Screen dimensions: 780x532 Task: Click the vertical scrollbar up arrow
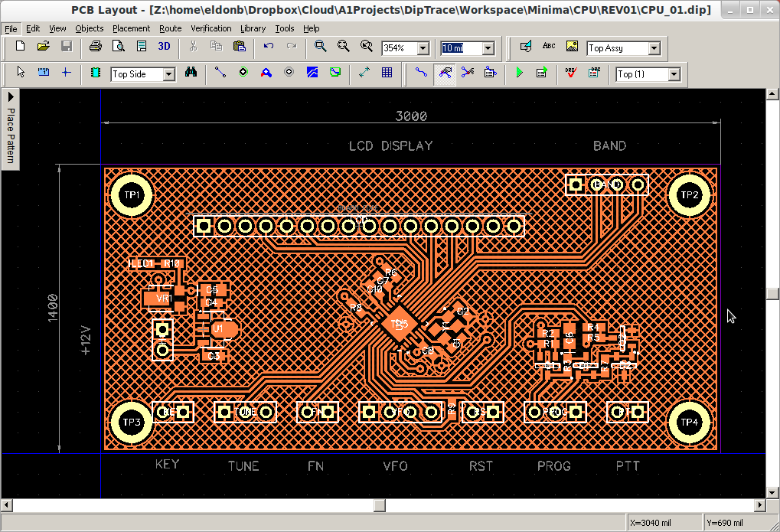pyautogui.click(x=772, y=93)
